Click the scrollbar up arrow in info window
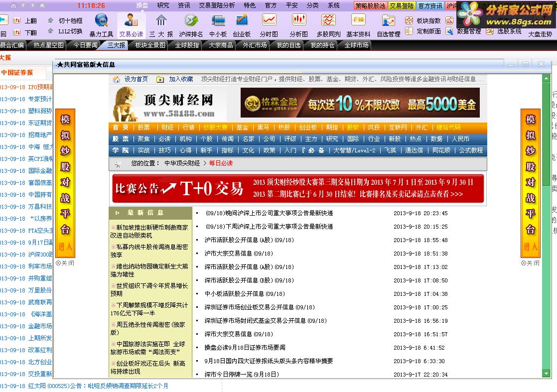 pyautogui.click(x=546, y=78)
